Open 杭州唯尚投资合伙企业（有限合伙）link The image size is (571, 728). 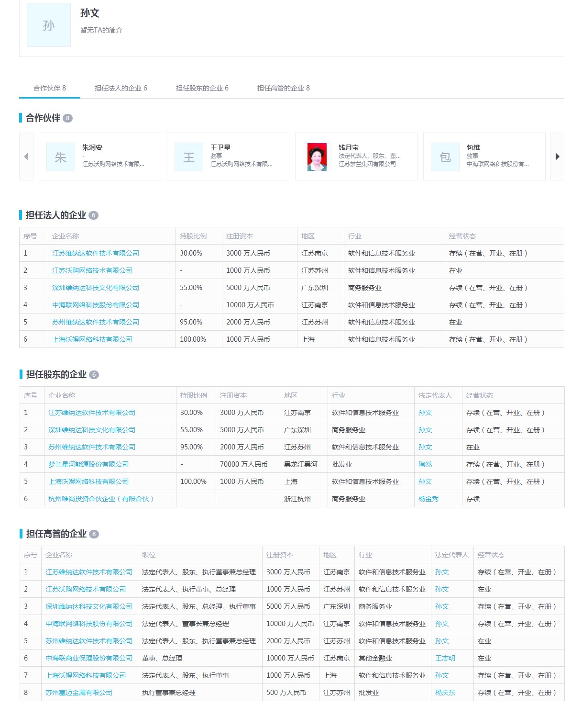[101, 499]
